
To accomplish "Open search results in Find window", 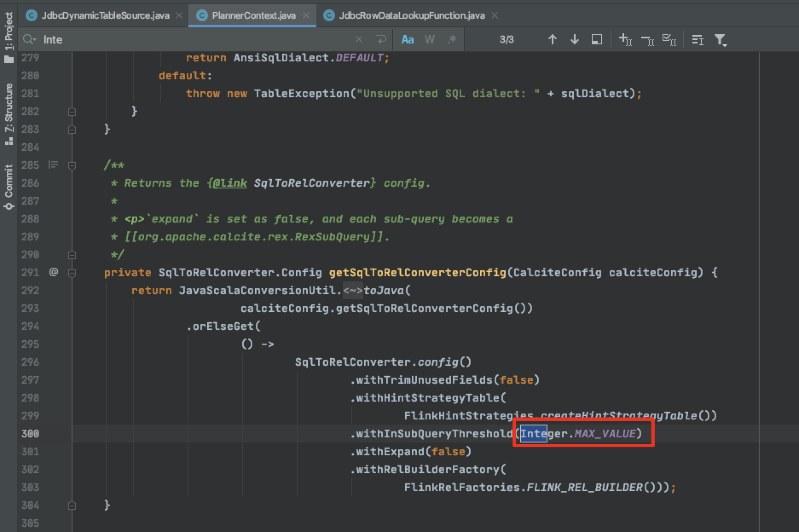I will click(x=596, y=40).
